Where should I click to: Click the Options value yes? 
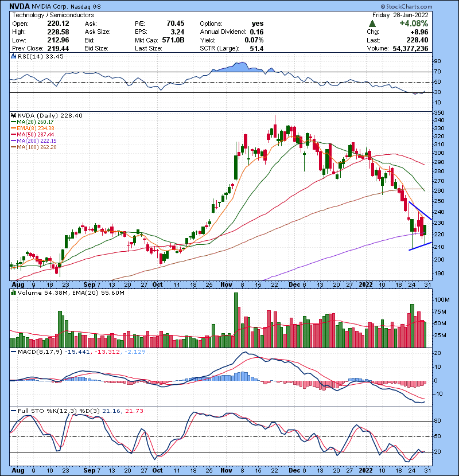258,24
